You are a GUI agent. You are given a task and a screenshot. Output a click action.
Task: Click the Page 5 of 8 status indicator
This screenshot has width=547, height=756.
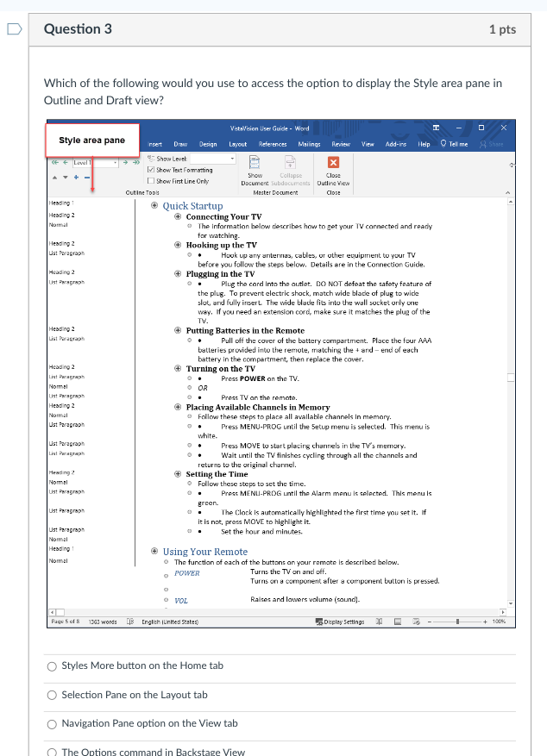[x=65, y=622]
